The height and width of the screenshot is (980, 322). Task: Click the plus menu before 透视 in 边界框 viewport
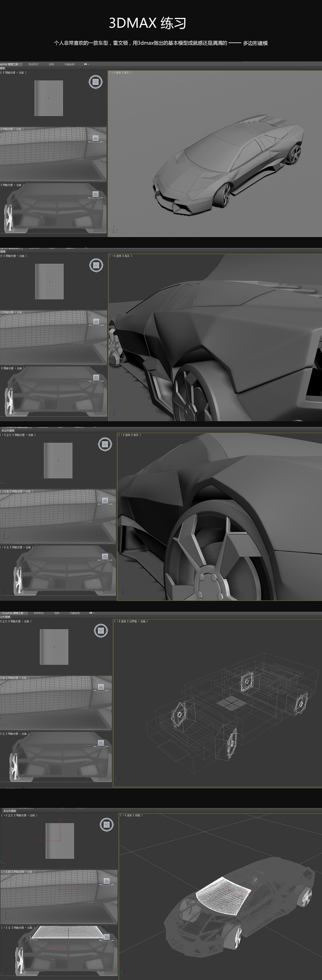(117, 621)
